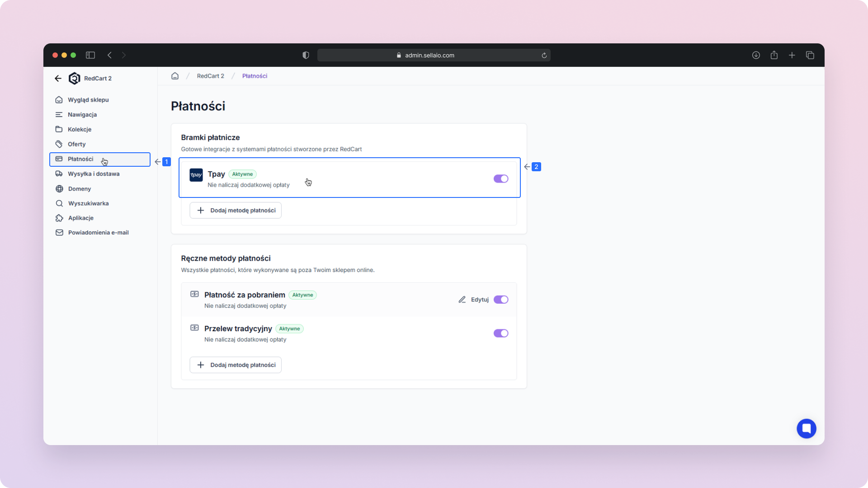Click the browser sidebar toggle icon

point(90,55)
